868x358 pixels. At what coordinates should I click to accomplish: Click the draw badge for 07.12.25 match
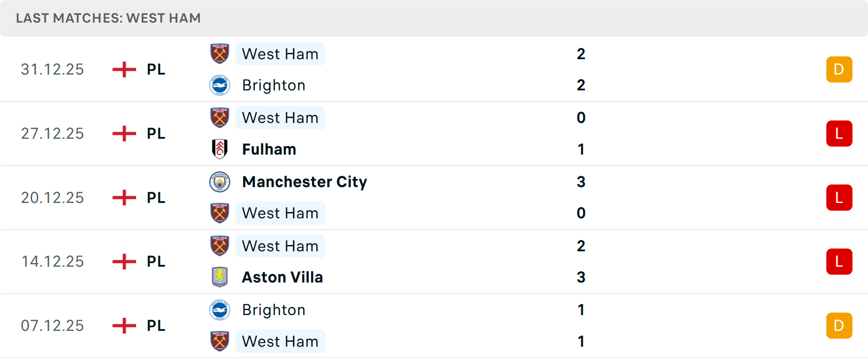(839, 325)
